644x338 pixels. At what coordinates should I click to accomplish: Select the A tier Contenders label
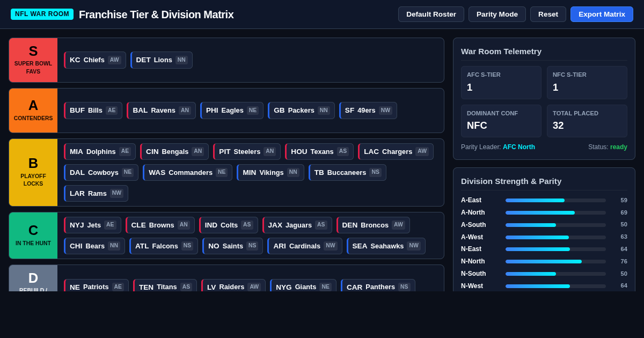click(33, 111)
